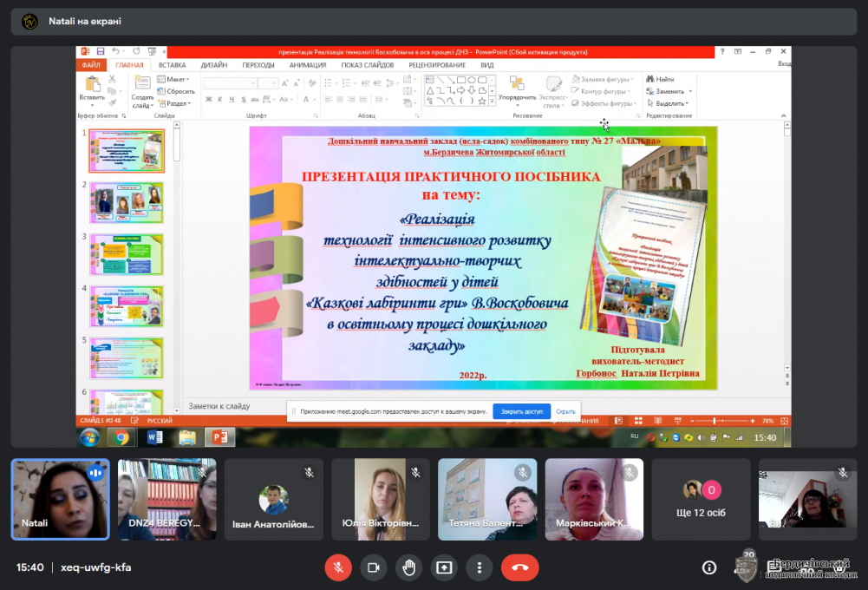Click the blue Закрыть доступ button
The height and width of the screenshot is (590, 868).
click(521, 411)
